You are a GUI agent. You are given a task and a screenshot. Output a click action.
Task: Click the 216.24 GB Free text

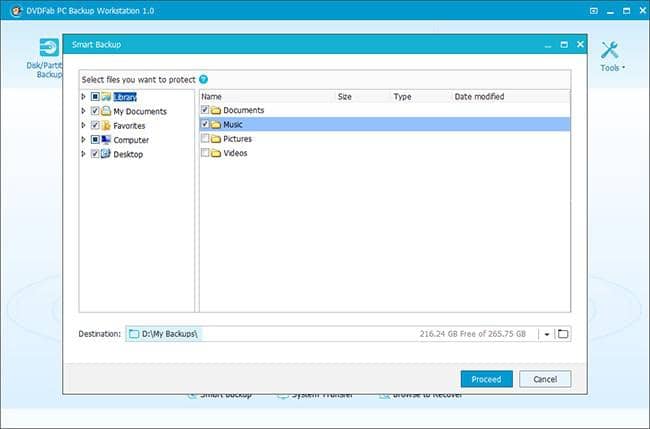(x=473, y=334)
